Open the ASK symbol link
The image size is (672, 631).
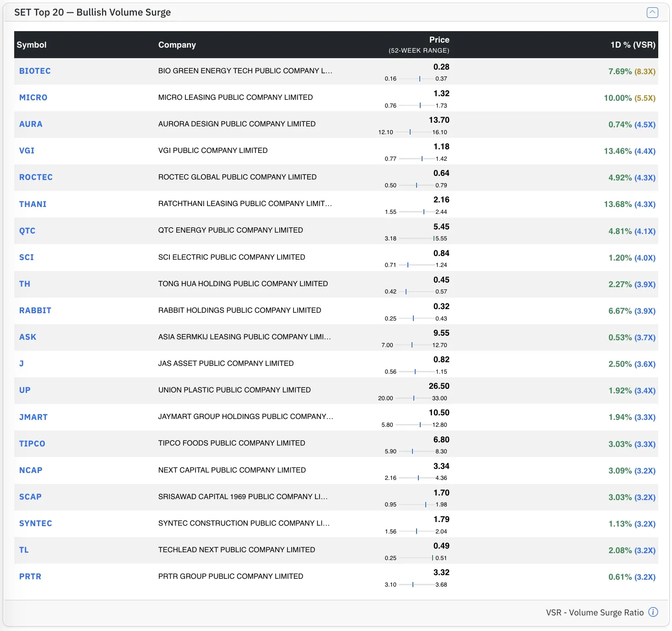[x=27, y=337]
